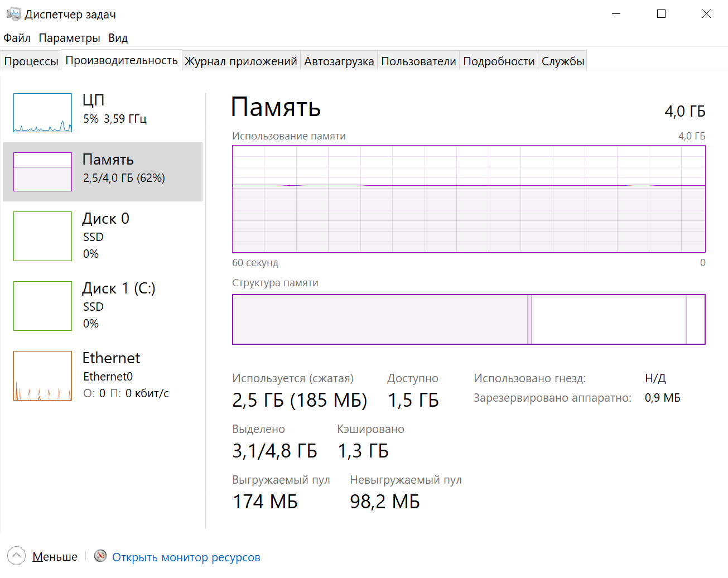728x578 pixels.
Task: Click the Открыть монитор ресурсов link
Action: (186, 557)
